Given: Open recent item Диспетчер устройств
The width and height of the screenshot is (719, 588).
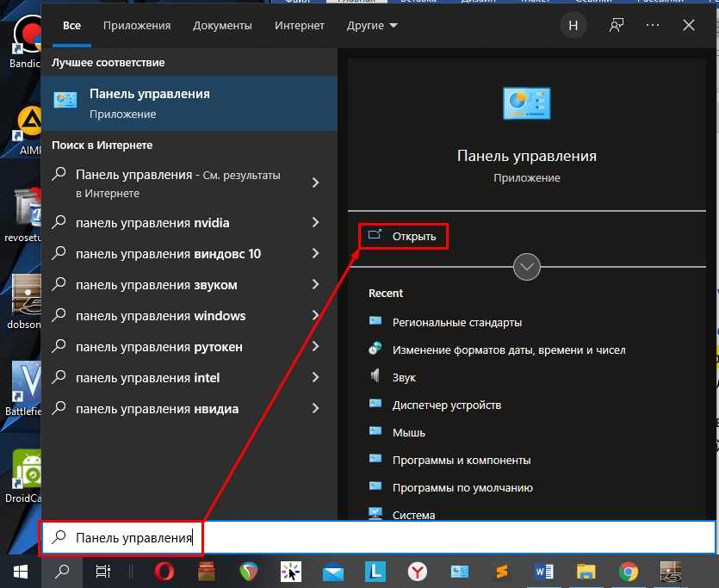Looking at the screenshot, I should 446,405.
